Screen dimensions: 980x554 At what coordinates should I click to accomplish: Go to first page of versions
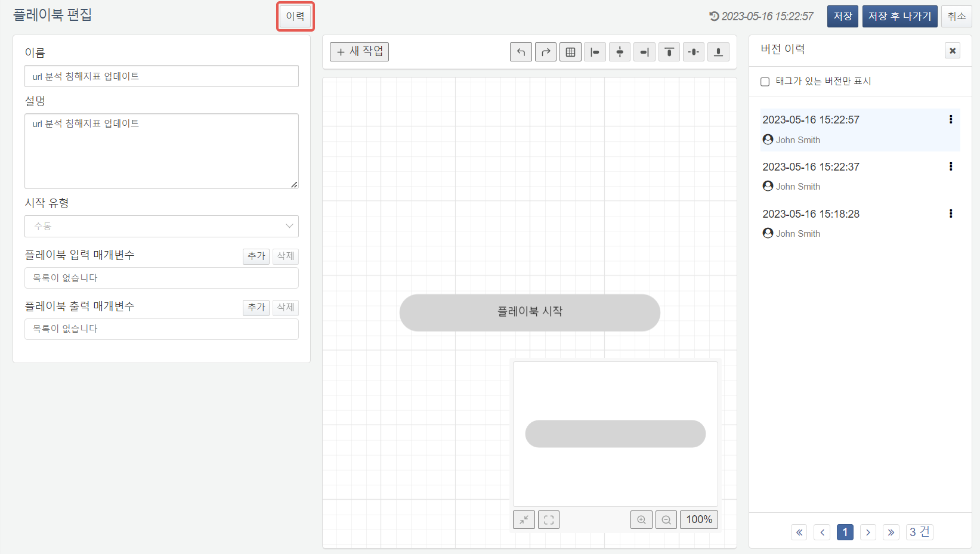coord(799,532)
